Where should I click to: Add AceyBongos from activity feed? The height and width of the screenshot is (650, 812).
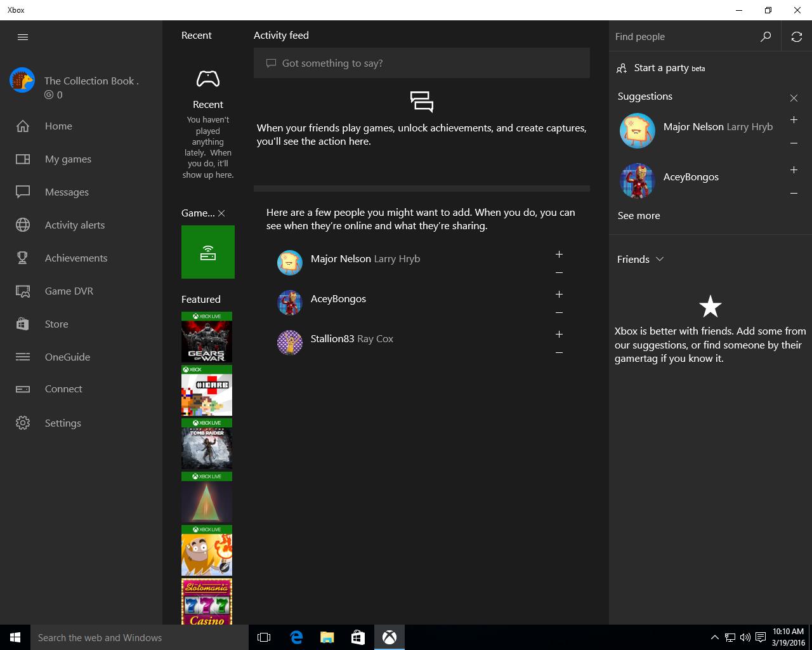coord(559,294)
